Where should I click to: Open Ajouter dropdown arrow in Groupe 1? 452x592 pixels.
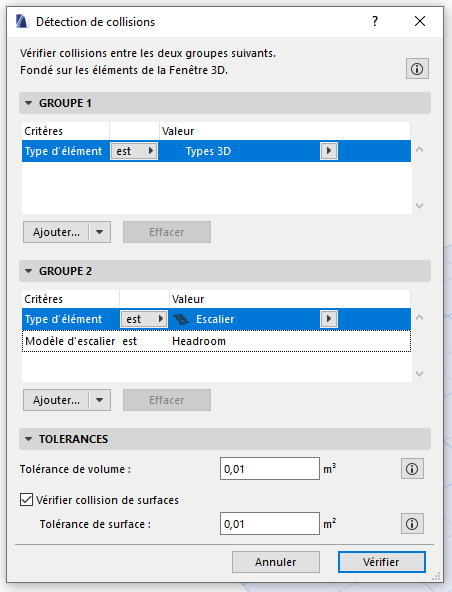(x=100, y=232)
